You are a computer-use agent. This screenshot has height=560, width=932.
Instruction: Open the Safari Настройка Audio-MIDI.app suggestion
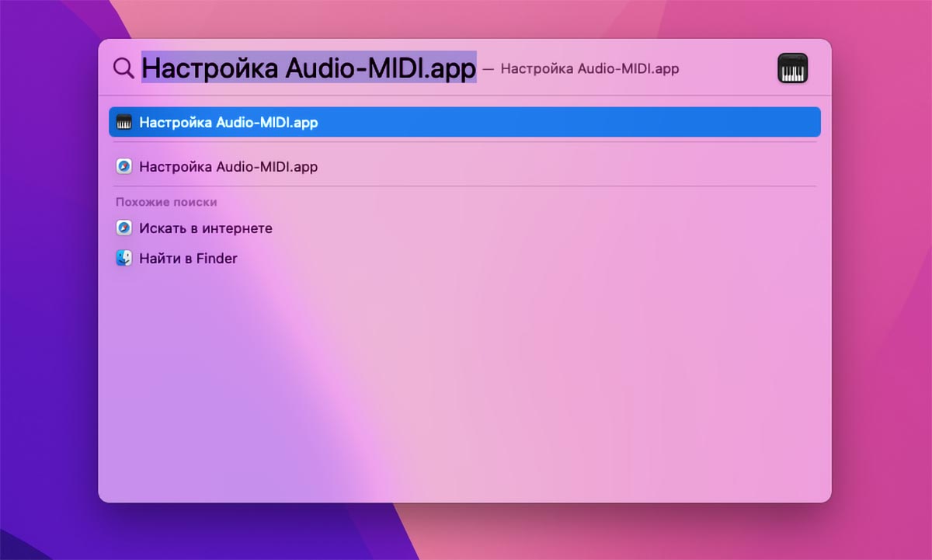pyautogui.click(x=464, y=166)
